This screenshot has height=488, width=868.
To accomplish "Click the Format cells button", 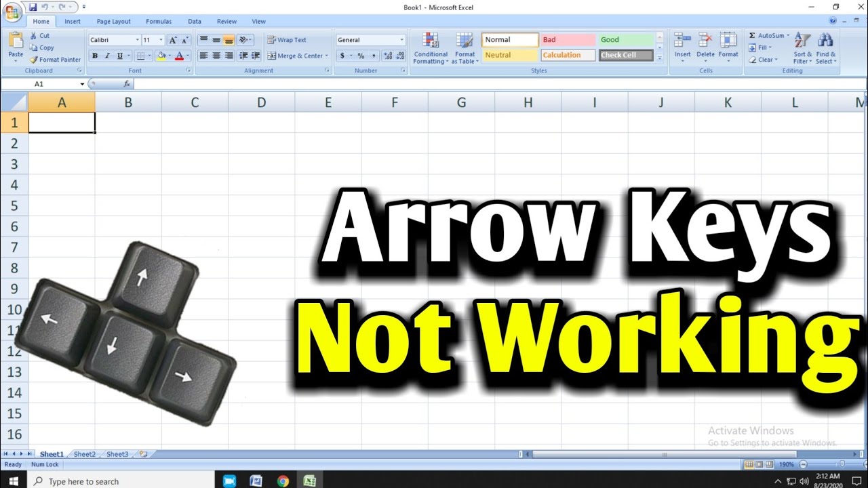I will tap(728, 48).
